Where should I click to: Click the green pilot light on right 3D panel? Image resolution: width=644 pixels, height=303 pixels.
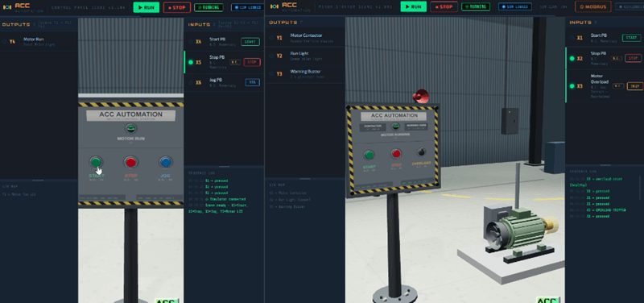click(395, 127)
